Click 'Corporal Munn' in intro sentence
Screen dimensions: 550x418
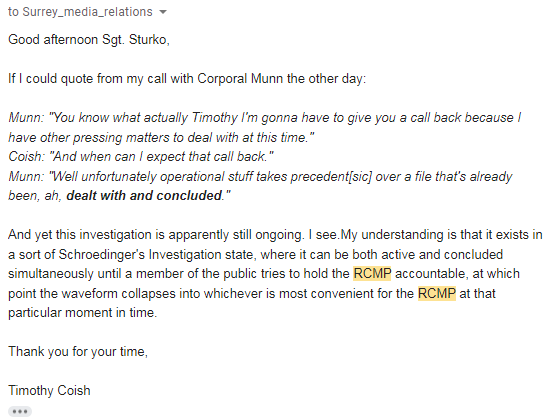[240, 79]
